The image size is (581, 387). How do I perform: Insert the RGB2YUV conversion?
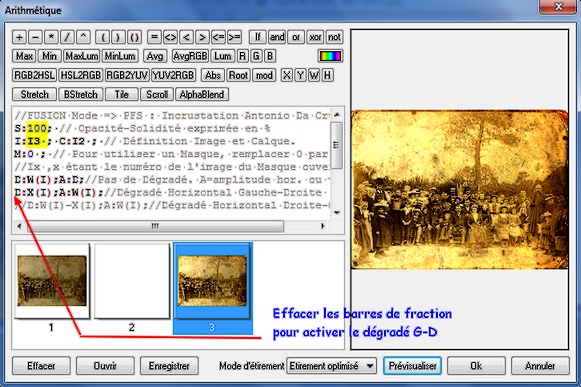pyautogui.click(x=127, y=76)
